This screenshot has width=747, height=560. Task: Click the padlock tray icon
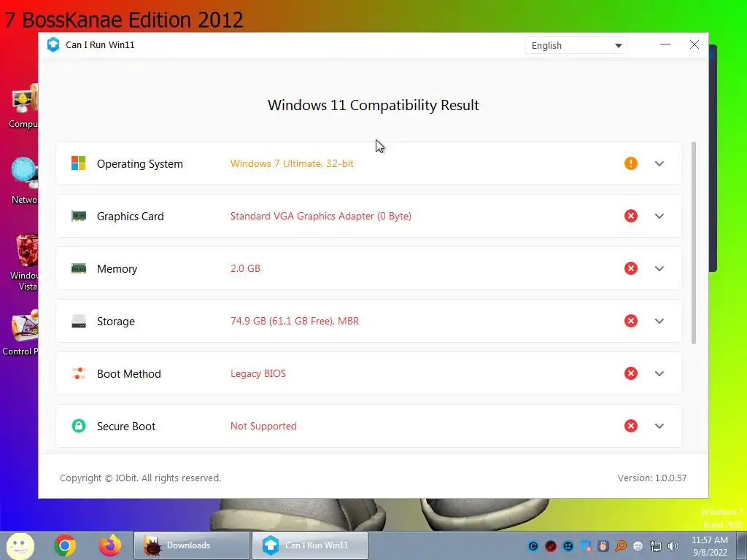tap(603, 546)
